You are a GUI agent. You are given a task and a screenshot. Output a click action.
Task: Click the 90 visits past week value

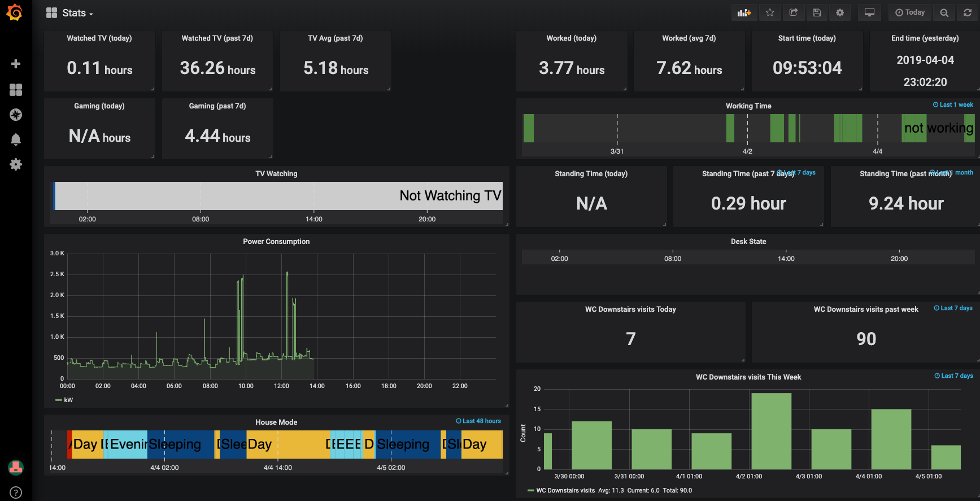click(x=866, y=339)
